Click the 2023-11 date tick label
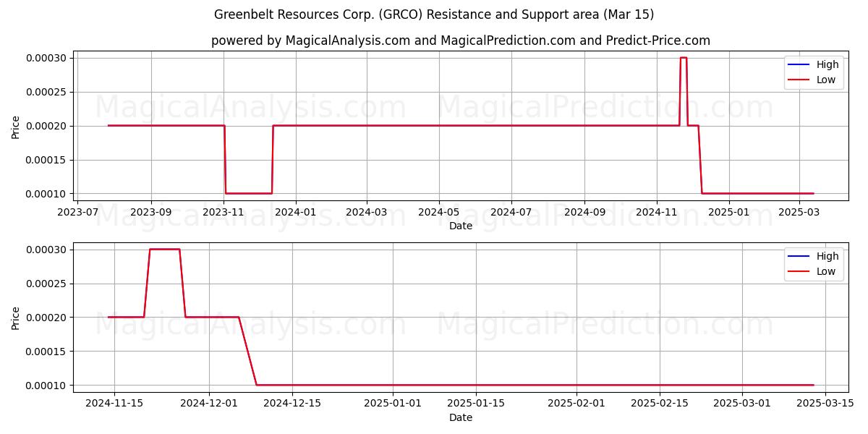Viewport: 868px width, 434px height. coord(224,213)
